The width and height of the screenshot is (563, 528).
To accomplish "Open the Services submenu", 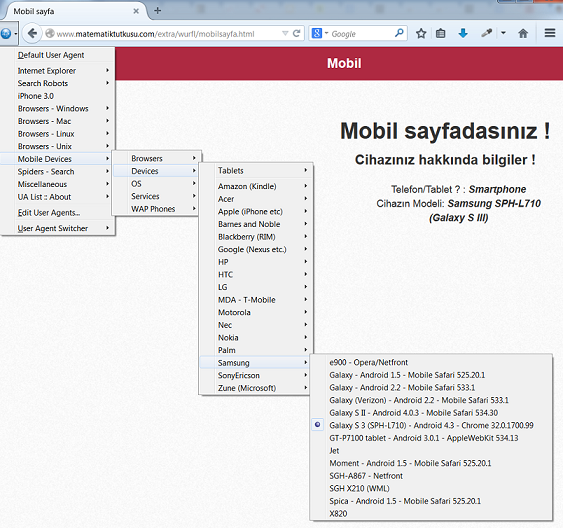I will pyautogui.click(x=156, y=196).
